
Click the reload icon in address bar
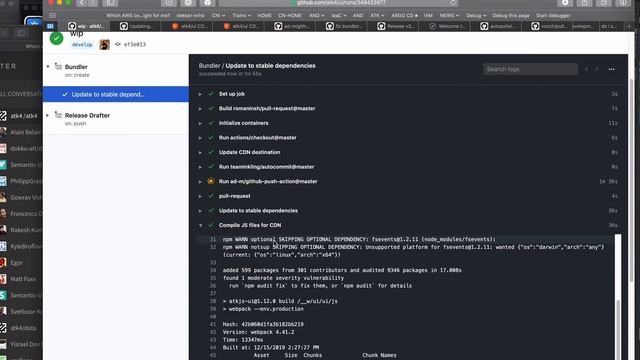click(x=453, y=3)
